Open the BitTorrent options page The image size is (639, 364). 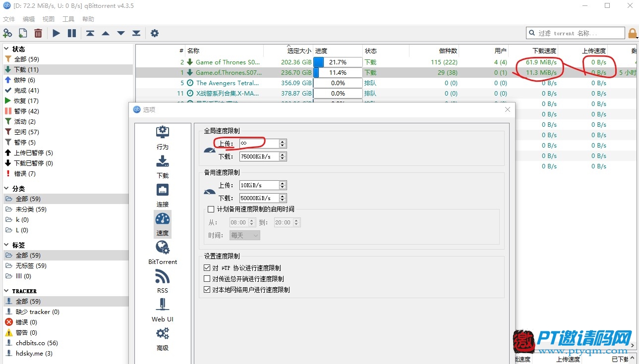(163, 253)
